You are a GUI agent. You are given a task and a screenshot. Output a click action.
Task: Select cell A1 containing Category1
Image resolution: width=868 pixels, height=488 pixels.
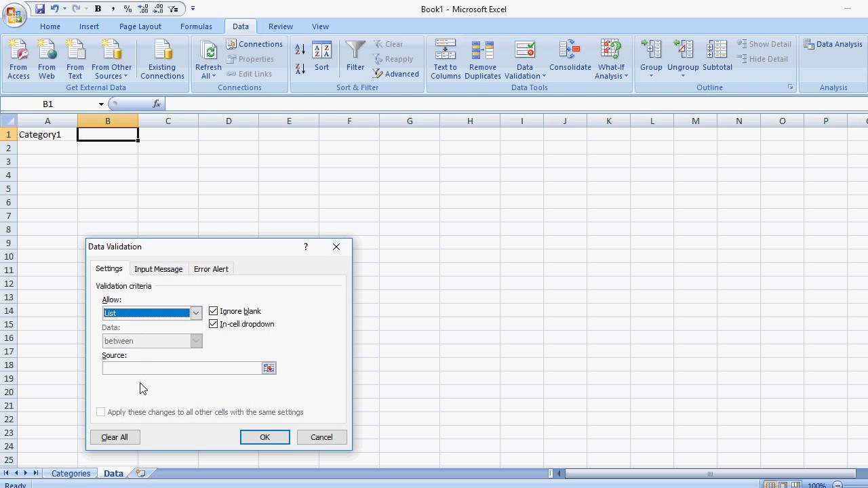(x=47, y=134)
